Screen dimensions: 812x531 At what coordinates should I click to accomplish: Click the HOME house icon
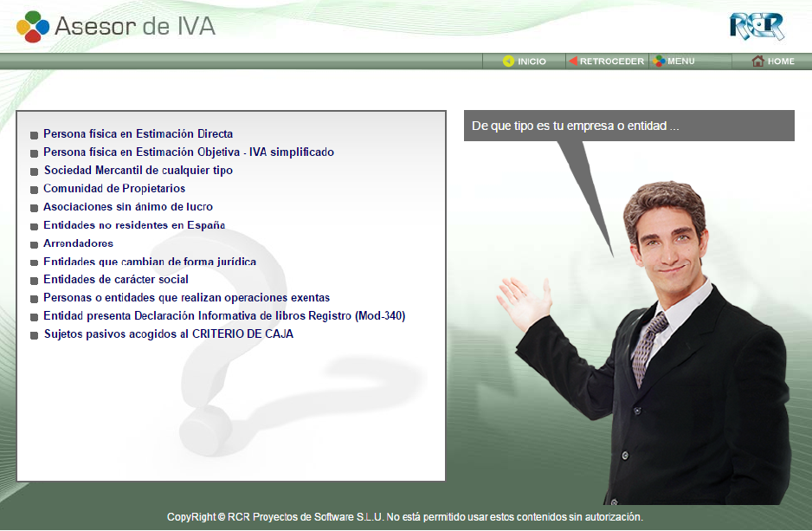coord(757,61)
